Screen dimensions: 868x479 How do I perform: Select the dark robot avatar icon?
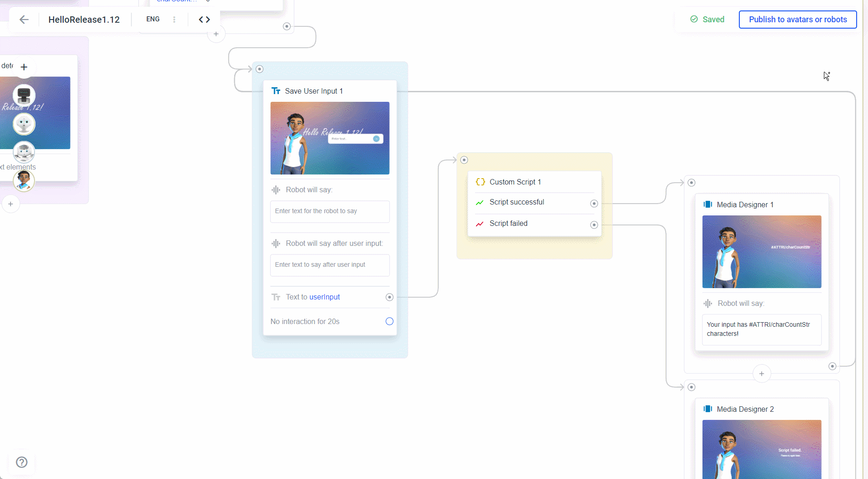click(x=24, y=96)
